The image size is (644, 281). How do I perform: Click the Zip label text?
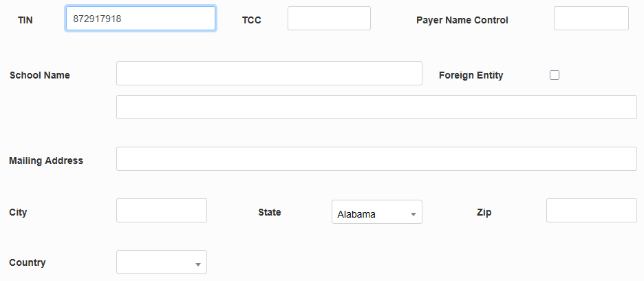pyautogui.click(x=484, y=212)
